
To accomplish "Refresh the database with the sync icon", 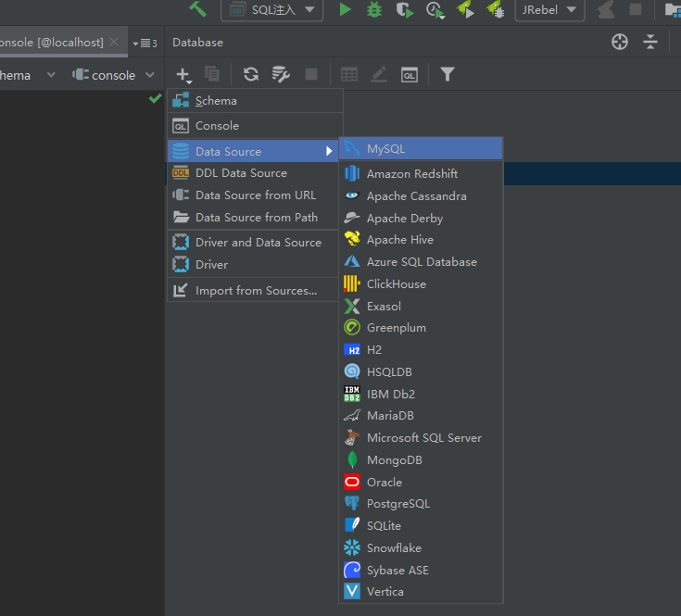I will 250,74.
